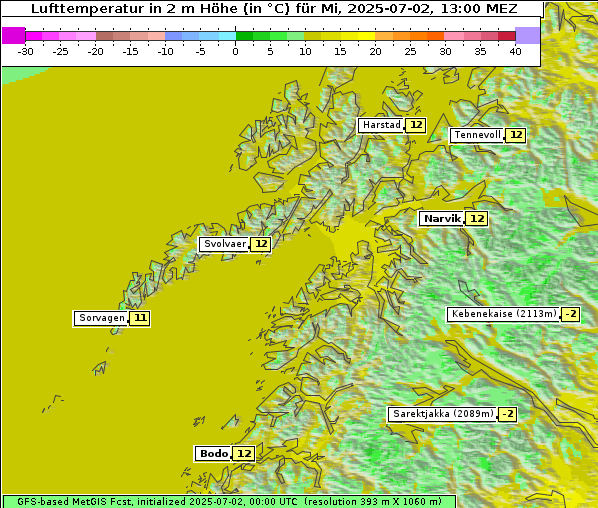Click the Sorvagen location label
598x508 pixels.
[x=101, y=318]
